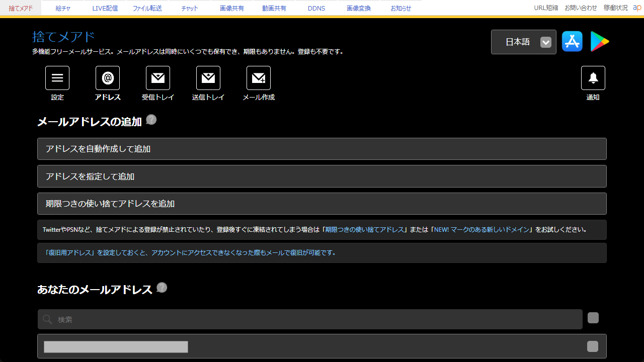Click the 捨てメアド site title
Screen dimensions: 644x362
point(63,37)
